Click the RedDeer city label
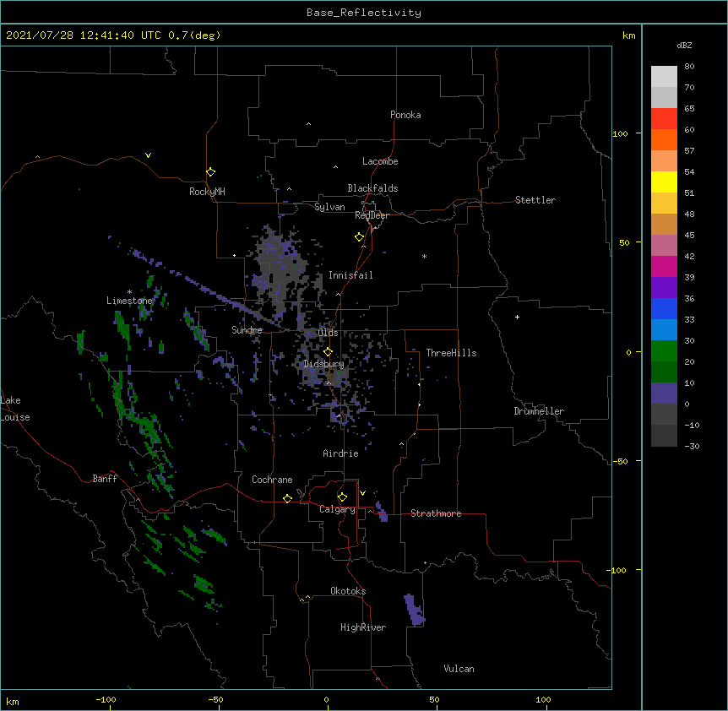This screenshot has width=728, height=711. (x=372, y=215)
